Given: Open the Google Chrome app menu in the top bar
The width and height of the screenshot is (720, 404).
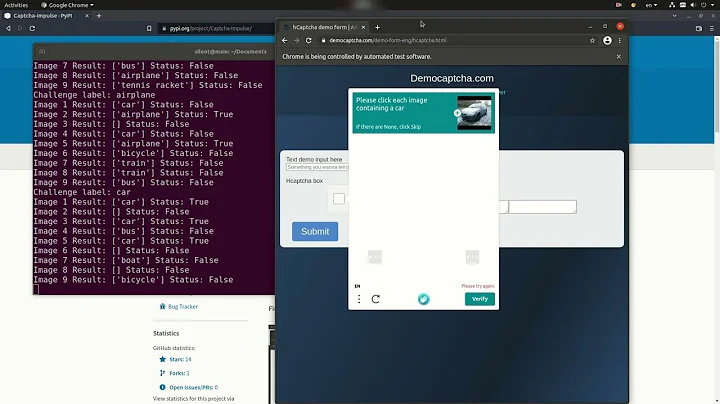Looking at the screenshot, I should click(x=68, y=5).
